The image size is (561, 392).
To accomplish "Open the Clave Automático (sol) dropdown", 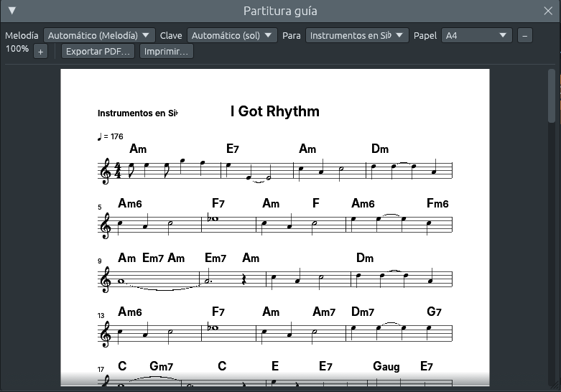I will (232, 35).
